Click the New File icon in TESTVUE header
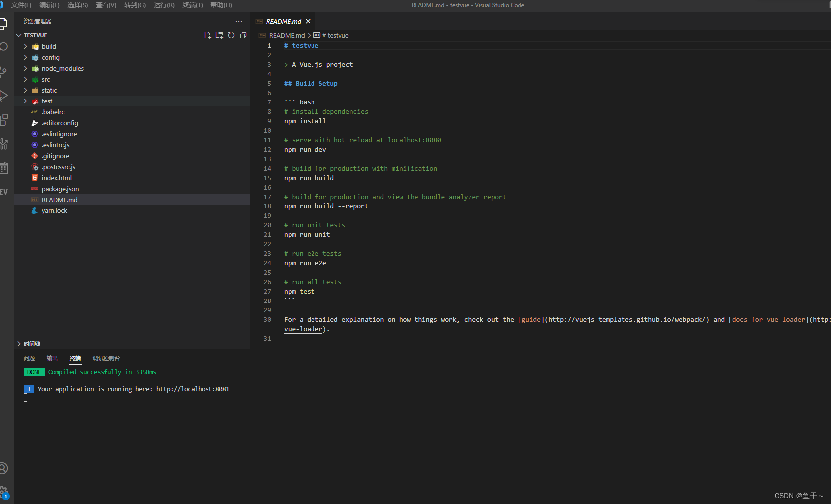The image size is (831, 504). point(208,35)
